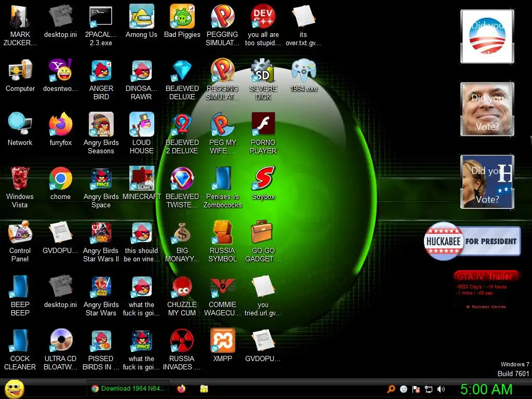The image size is (532, 399).
Task: Switch to the 'Download 1964 N64...' Chrome taskbar button
Action: click(129, 389)
